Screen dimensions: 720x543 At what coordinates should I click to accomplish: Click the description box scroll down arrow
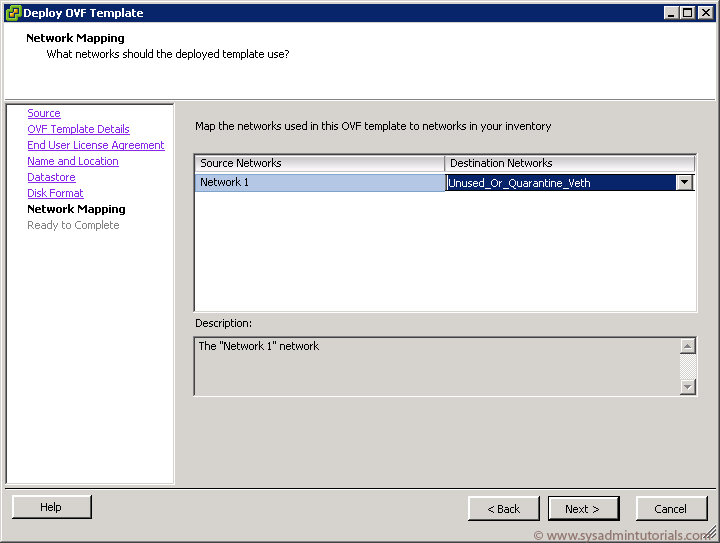click(x=687, y=386)
